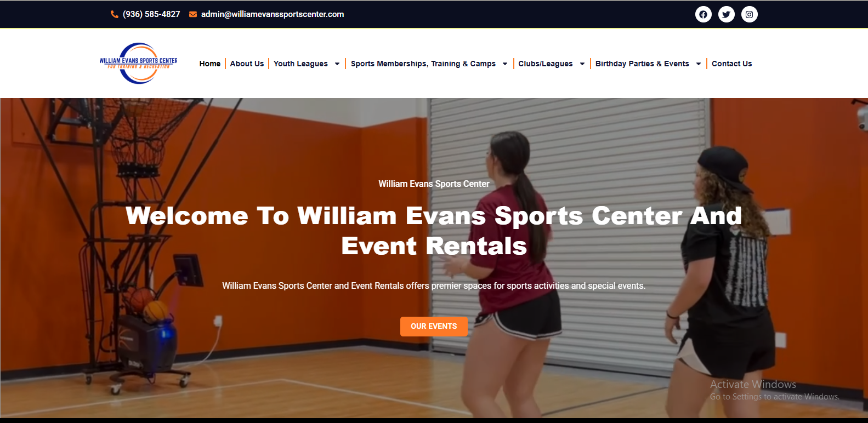Select the Clubs/Leagues menu label
868x423 pixels.
click(x=546, y=64)
